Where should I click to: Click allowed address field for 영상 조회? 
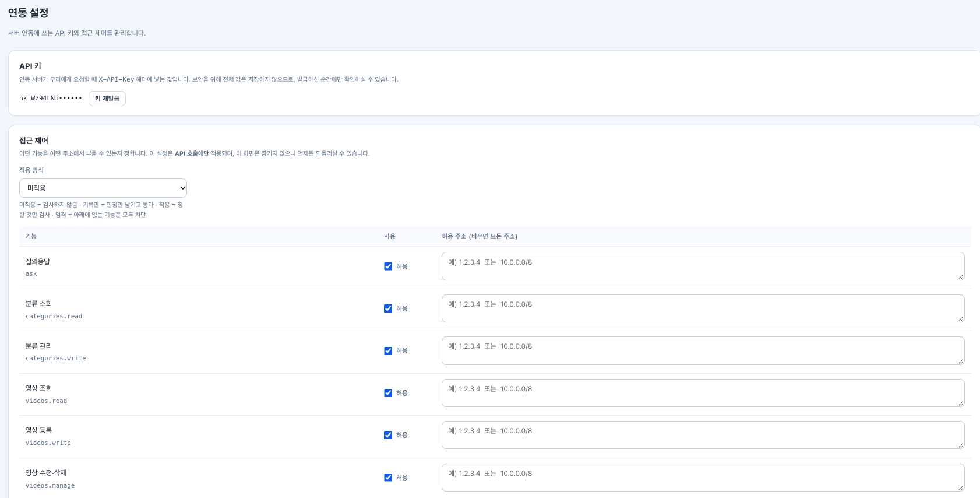pyautogui.click(x=703, y=393)
